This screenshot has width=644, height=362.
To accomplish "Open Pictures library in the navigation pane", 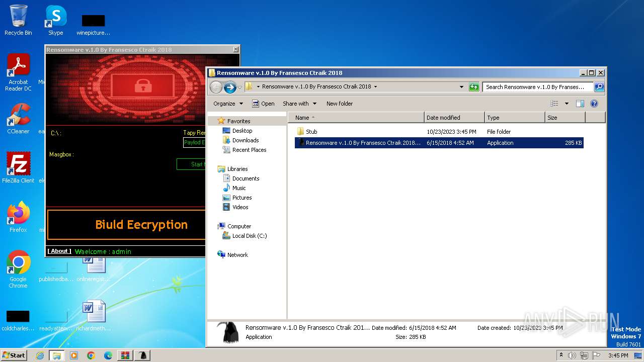I will 242,198.
